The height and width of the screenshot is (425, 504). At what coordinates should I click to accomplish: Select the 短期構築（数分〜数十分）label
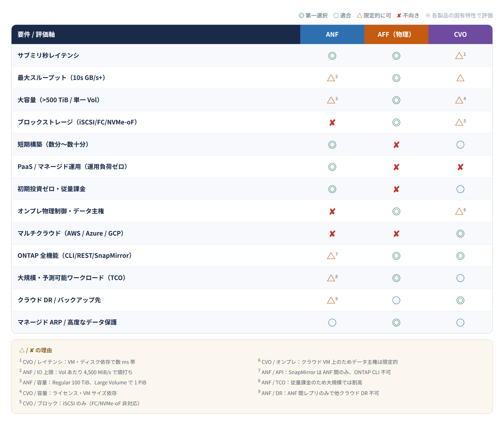(x=53, y=144)
